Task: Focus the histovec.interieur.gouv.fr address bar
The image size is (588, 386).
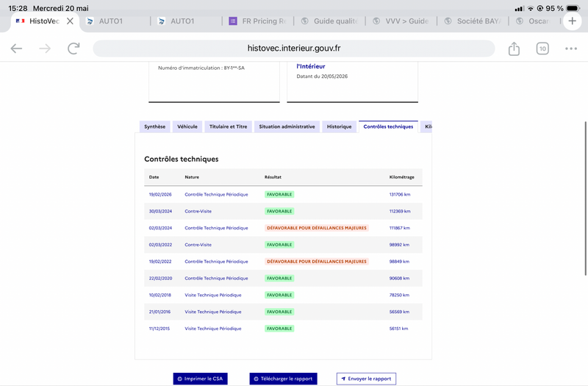Action: coord(293,49)
